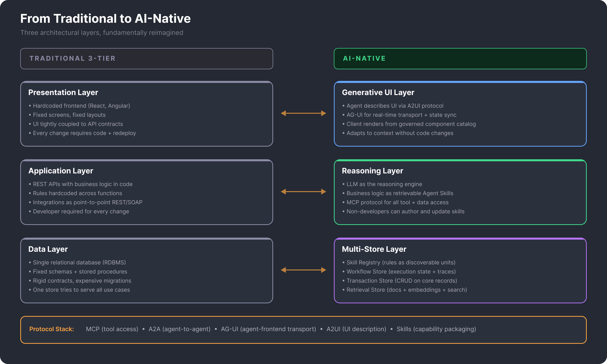Select the AI-NATIVE header box
607x364 pixels.
point(460,59)
